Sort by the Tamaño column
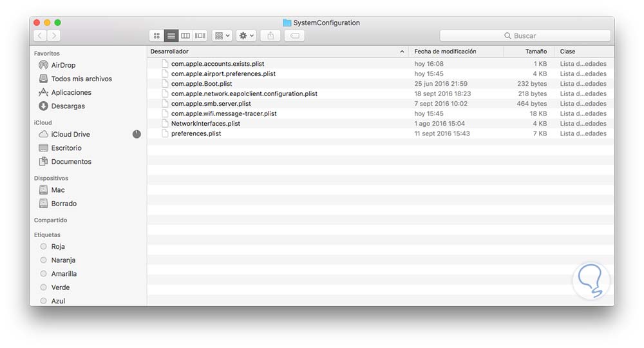Screen dimensions: 644x348 tap(536, 52)
